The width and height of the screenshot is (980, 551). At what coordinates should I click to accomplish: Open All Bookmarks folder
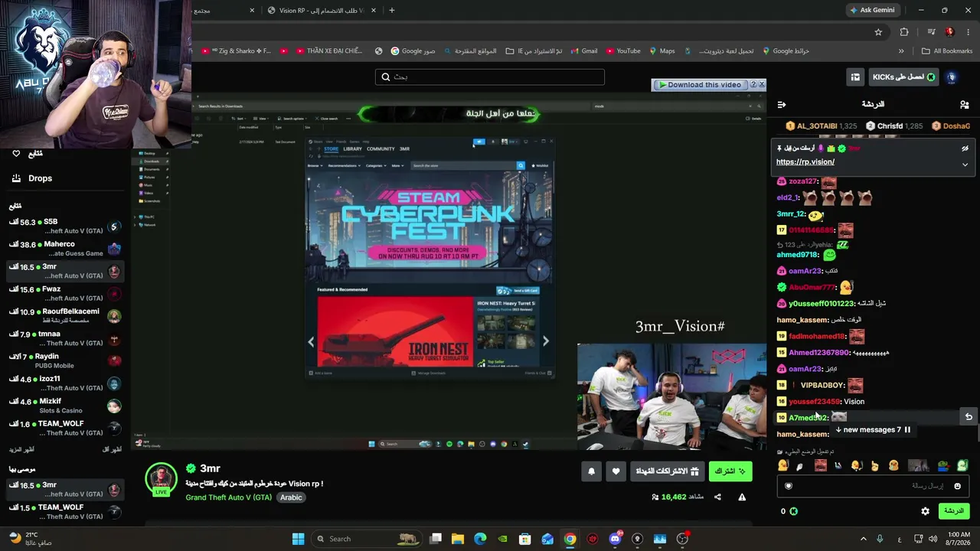947,51
